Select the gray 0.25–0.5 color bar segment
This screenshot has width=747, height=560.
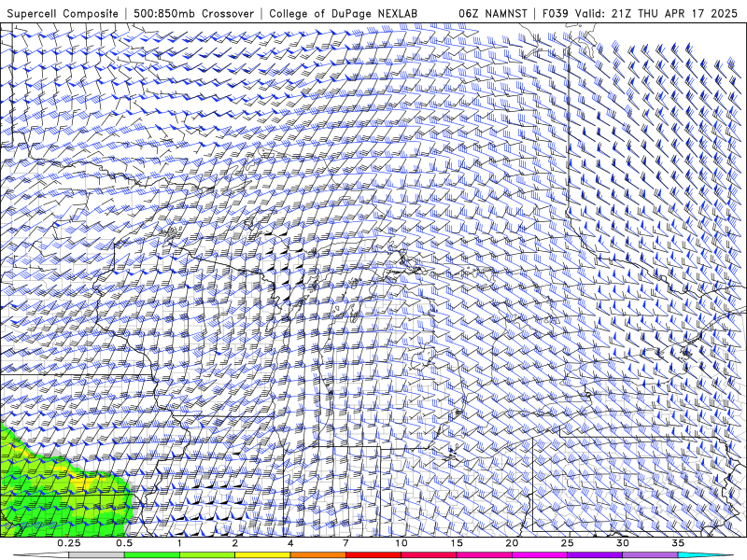click(96, 555)
